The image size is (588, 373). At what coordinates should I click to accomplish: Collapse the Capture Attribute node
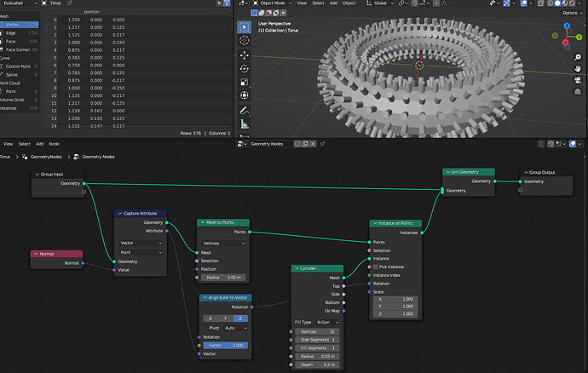click(x=120, y=213)
